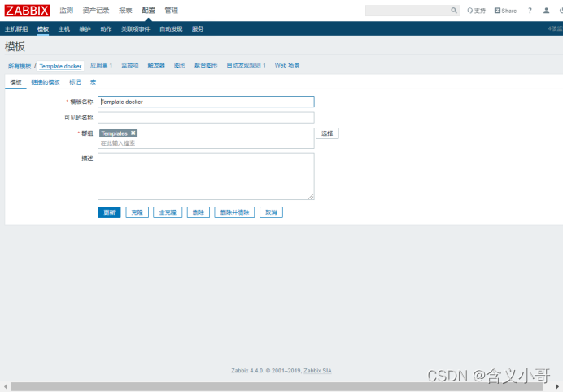This screenshot has width=563, height=392.
Task: Go to 维护 submenu item
Action: pos(85,29)
